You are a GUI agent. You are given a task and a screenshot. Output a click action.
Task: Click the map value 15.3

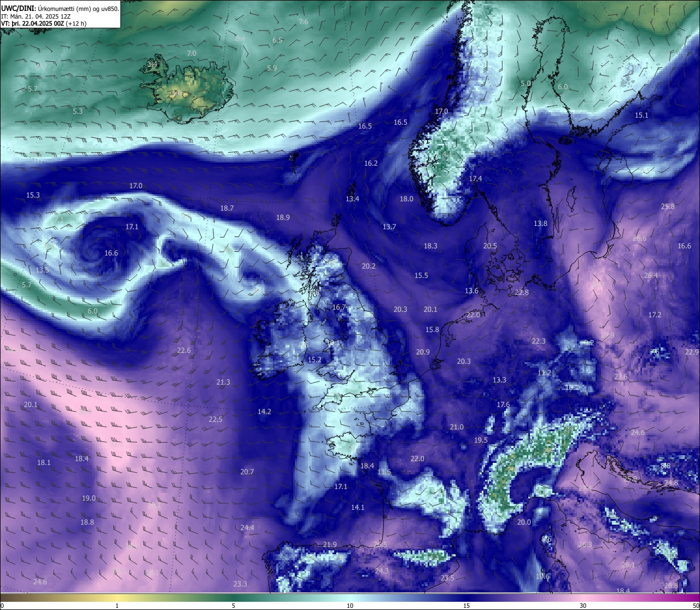(33, 195)
